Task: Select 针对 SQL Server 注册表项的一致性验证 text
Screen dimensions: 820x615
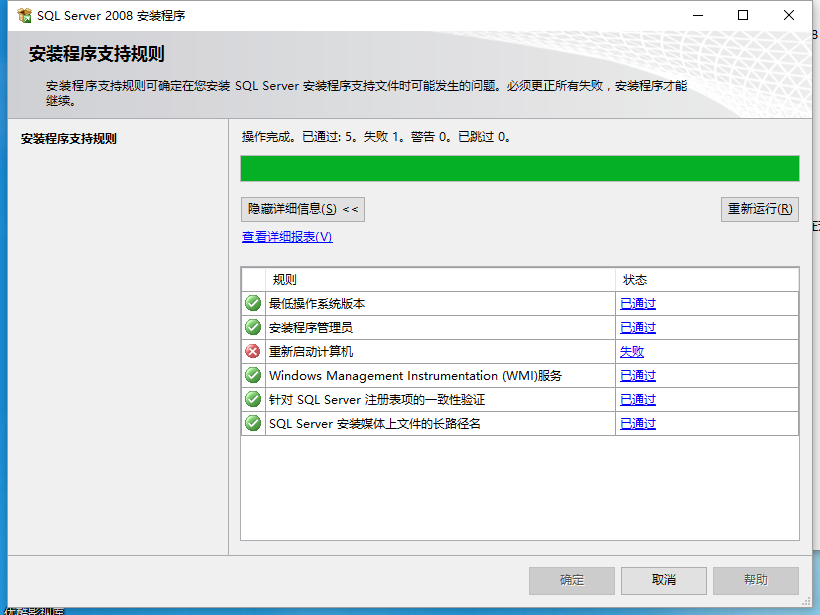Action: click(x=377, y=400)
